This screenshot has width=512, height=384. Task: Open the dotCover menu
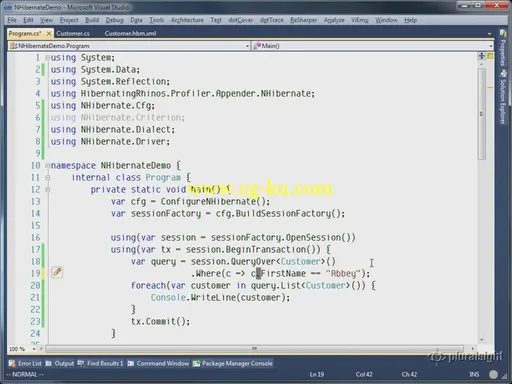coord(241,20)
